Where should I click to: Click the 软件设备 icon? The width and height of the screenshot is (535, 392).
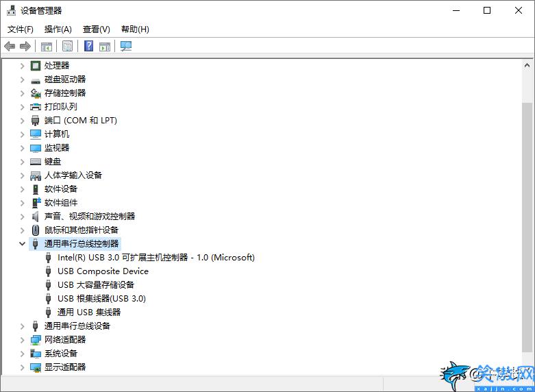36,189
